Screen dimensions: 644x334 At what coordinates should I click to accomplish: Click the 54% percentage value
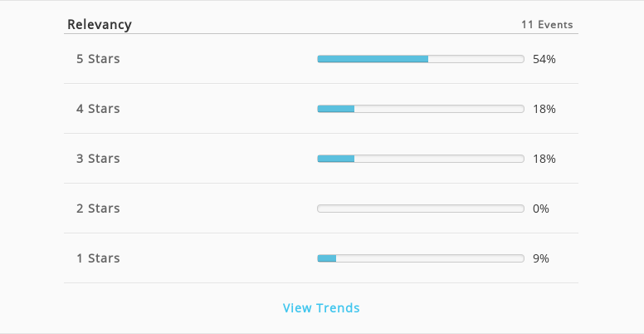(544, 59)
